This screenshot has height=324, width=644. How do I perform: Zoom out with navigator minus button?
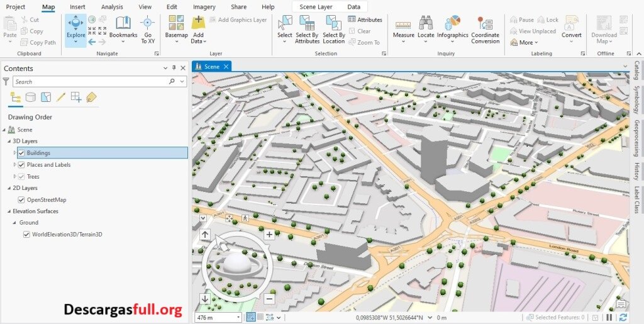pyautogui.click(x=269, y=299)
